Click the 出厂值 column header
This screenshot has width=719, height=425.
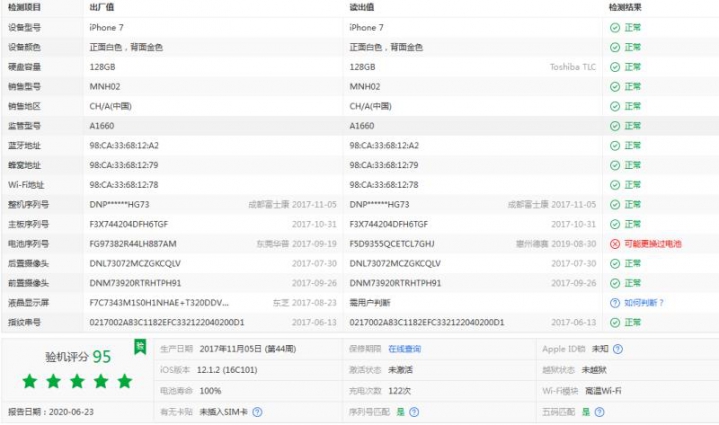[x=102, y=7]
